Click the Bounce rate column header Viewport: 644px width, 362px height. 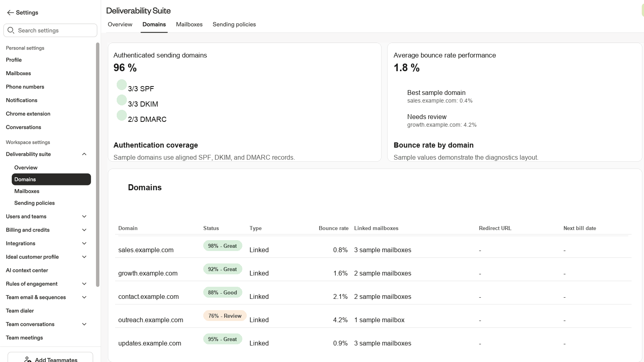(334, 228)
